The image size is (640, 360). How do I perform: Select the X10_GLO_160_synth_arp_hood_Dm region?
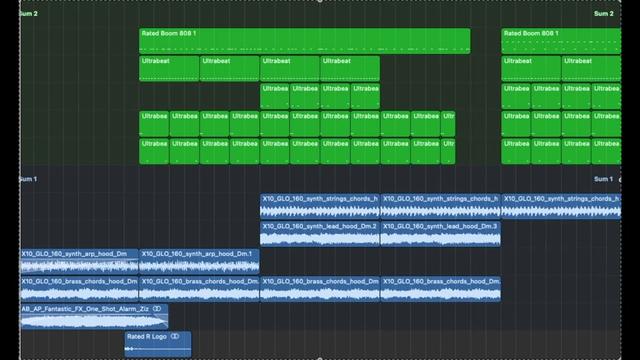click(79, 261)
